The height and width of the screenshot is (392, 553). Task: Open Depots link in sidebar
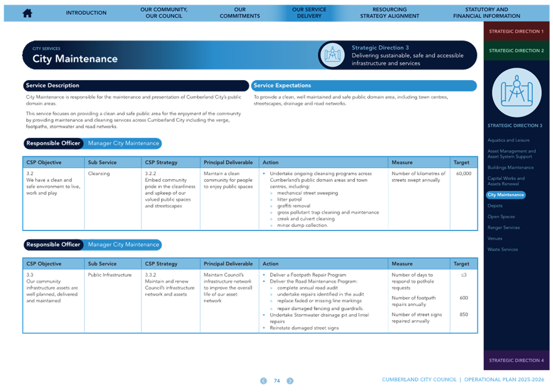coord(495,206)
